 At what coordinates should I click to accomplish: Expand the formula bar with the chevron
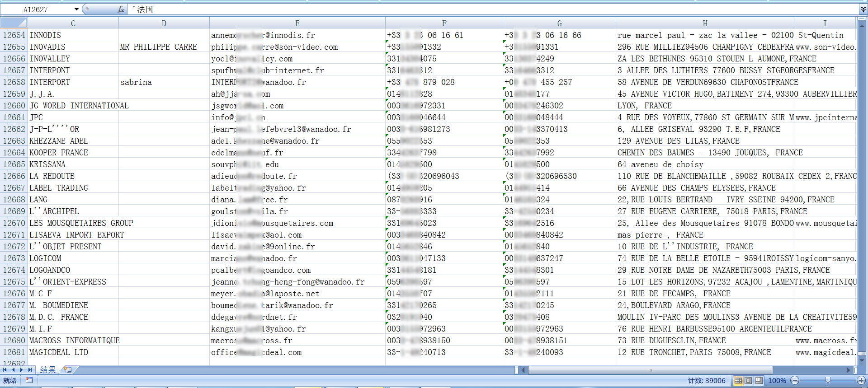[863, 9]
